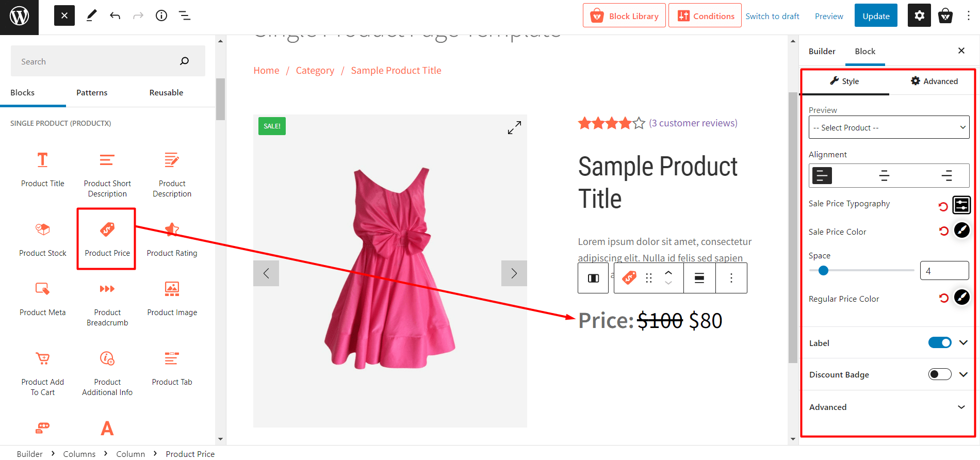Select the Product Image block

click(172, 299)
